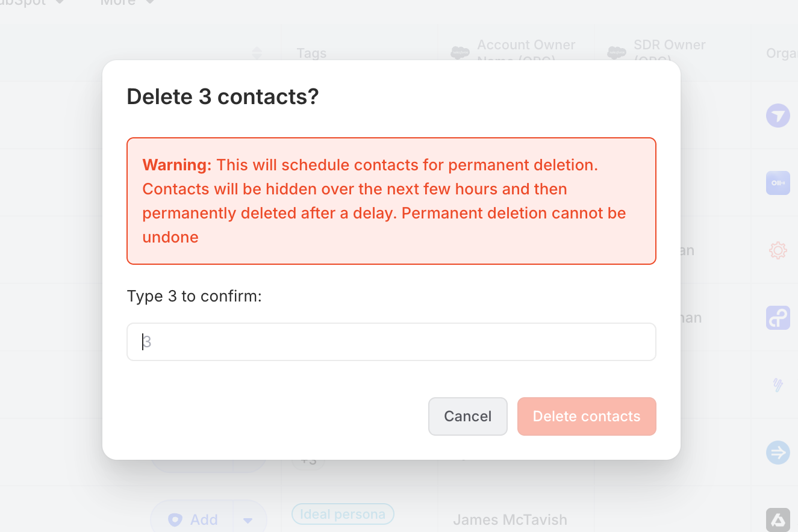Click the Salesforce icon beside SDR Owner

(x=617, y=53)
